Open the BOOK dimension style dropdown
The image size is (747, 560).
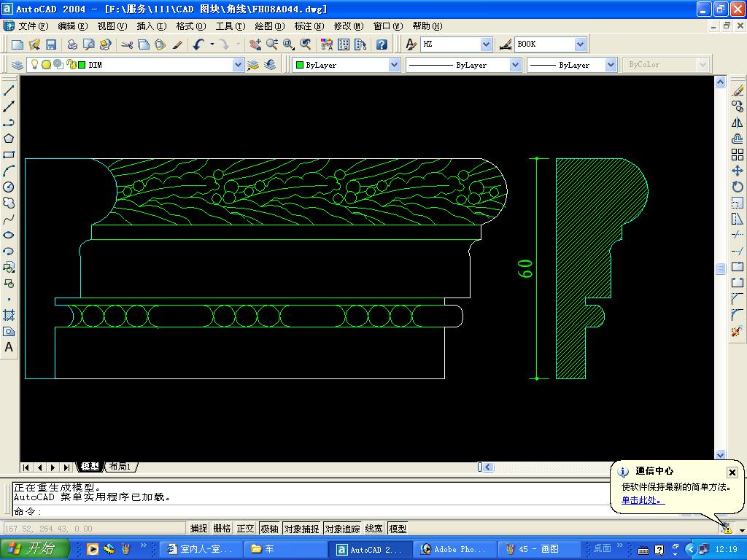580,44
